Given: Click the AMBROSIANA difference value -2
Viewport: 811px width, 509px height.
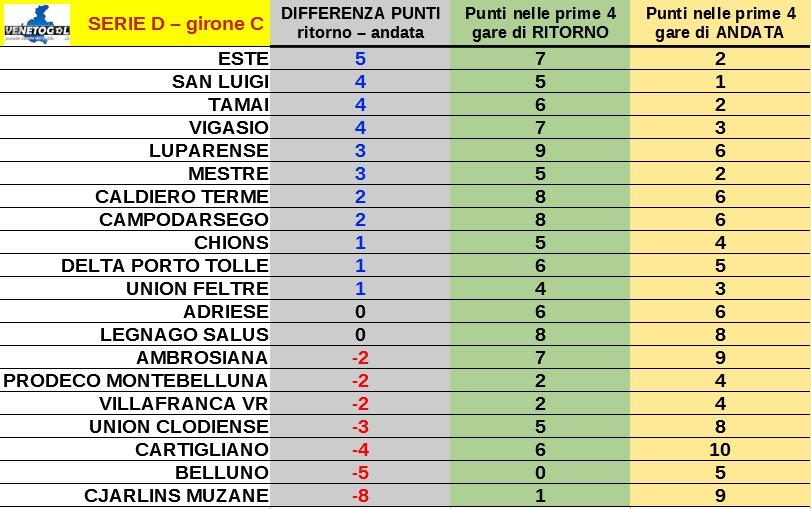Looking at the screenshot, I should 361,357.
